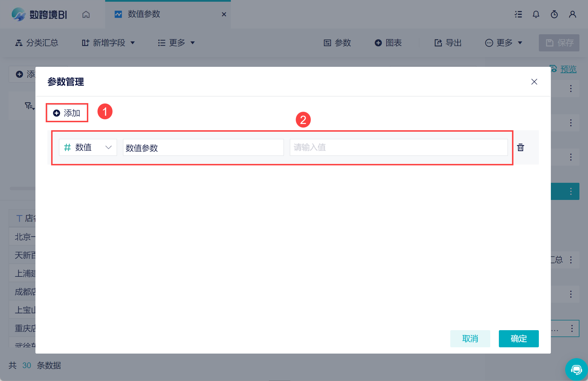Image resolution: width=588 pixels, height=381 pixels.
Task: Open the notification bell
Action: coord(536,14)
